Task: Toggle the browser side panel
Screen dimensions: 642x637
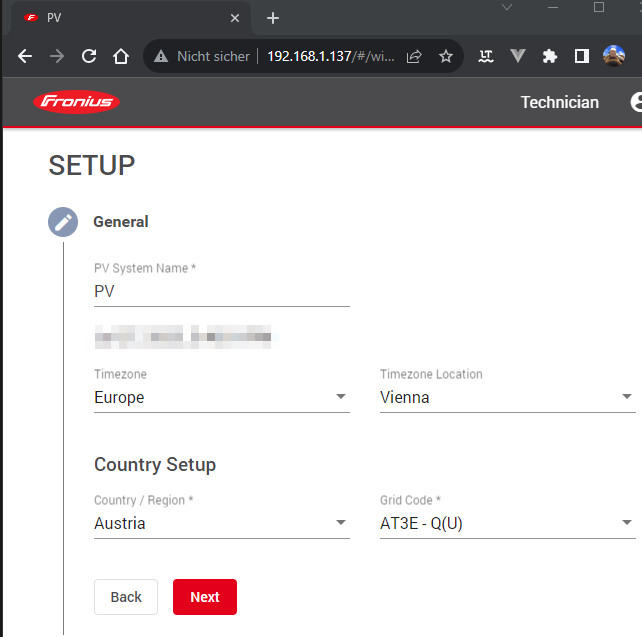Action: (x=581, y=57)
